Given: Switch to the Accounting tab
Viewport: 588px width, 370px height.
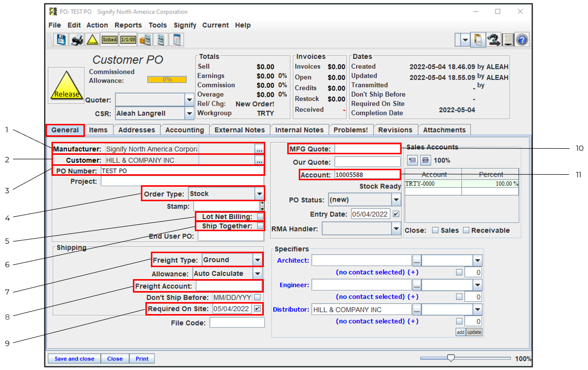Looking at the screenshot, I should point(184,130).
